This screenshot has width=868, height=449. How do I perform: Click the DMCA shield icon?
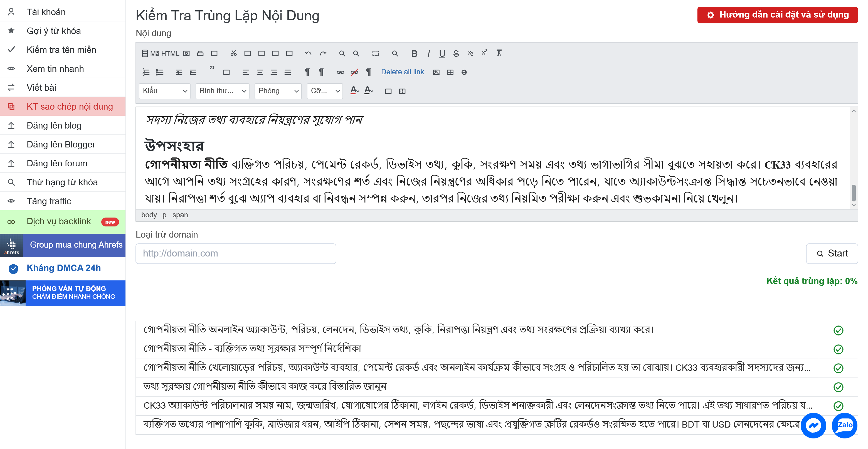(x=13, y=268)
